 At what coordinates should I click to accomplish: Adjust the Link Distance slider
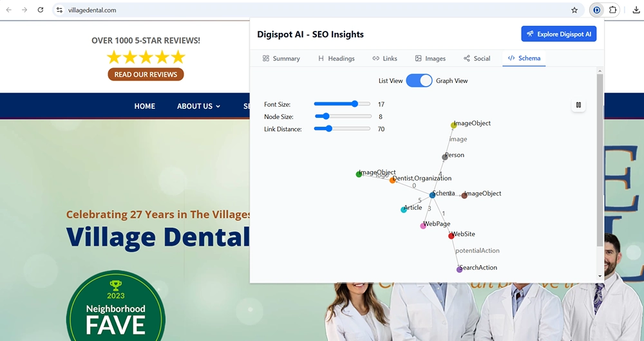coord(342,129)
